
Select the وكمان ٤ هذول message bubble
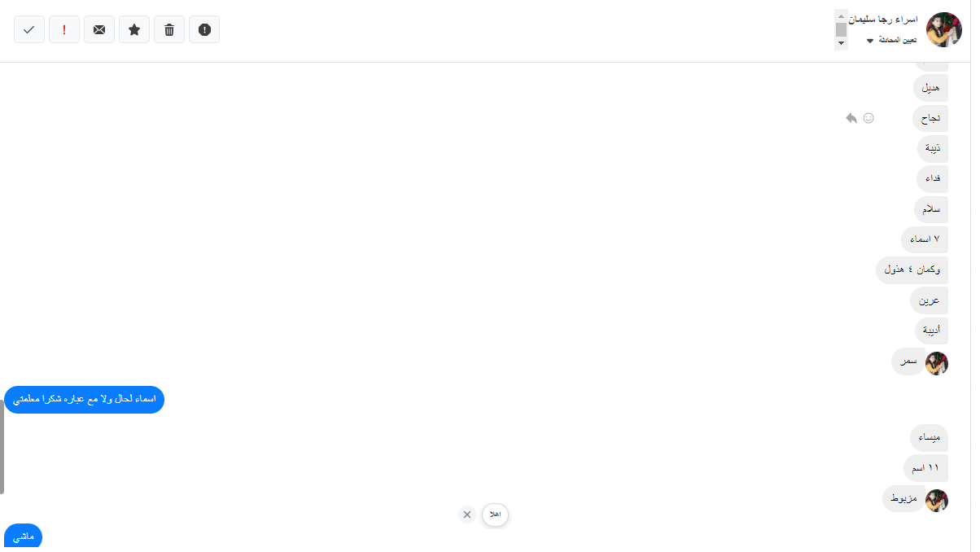(912, 269)
